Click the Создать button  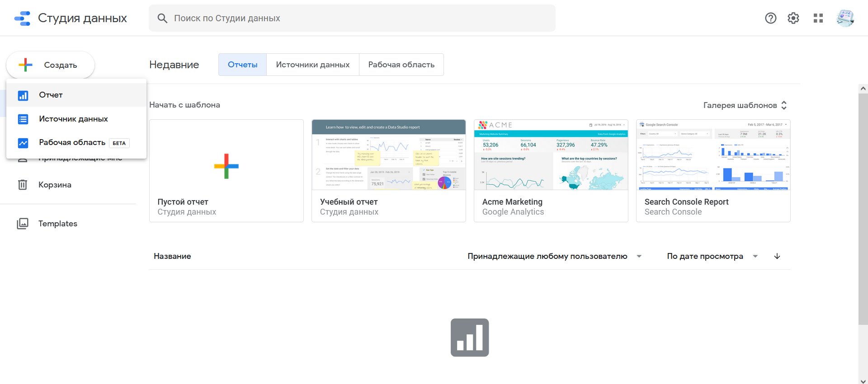51,65
